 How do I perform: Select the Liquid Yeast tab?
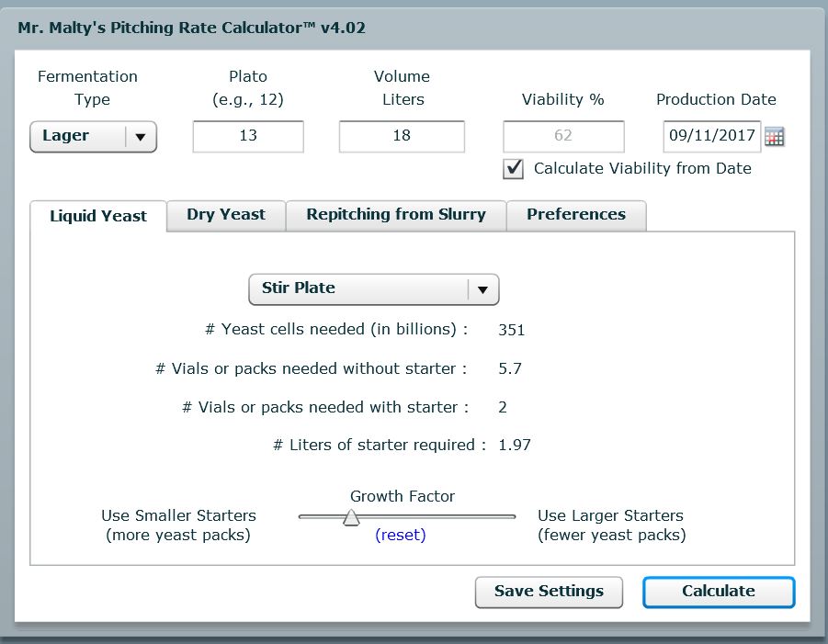[x=98, y=216]
